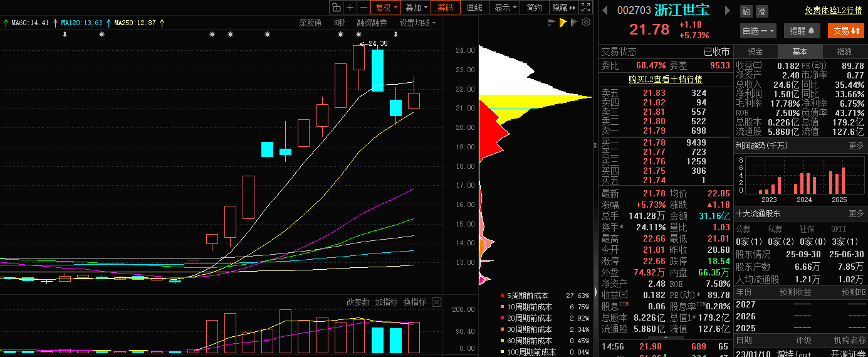Close the indicator panel with X icon
The image size is (868, 357).
tap(436, 302)
